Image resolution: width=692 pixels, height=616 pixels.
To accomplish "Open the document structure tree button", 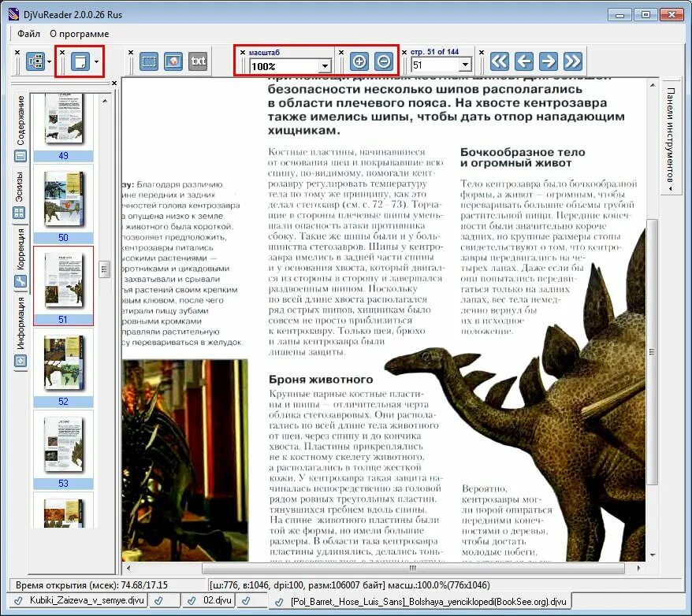I will (x=35, y=61).
